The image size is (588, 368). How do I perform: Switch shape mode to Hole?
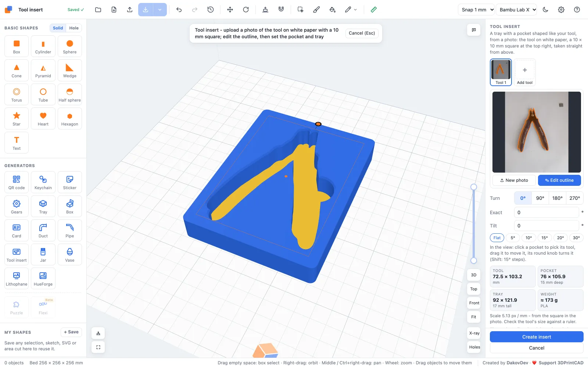[x=74, y=28]
